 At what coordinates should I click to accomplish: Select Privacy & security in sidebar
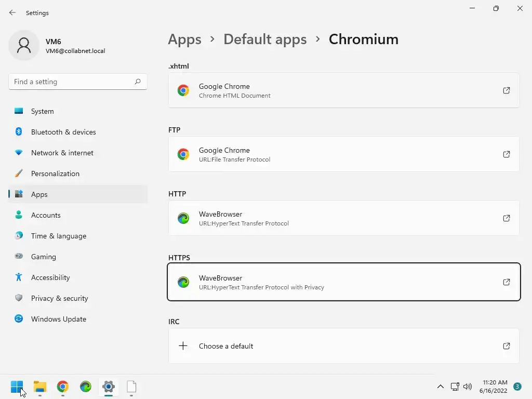[59, 298]
